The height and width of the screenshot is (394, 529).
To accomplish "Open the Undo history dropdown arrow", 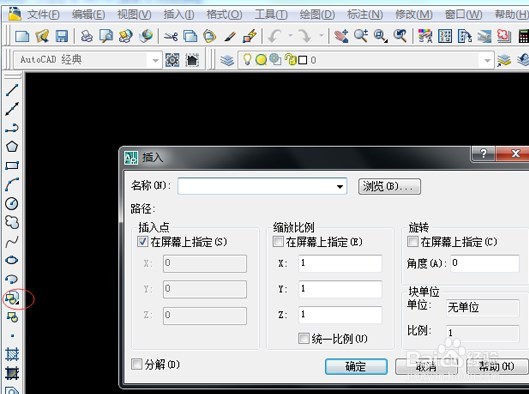I will pyautogui.click(x=290, y=35).
